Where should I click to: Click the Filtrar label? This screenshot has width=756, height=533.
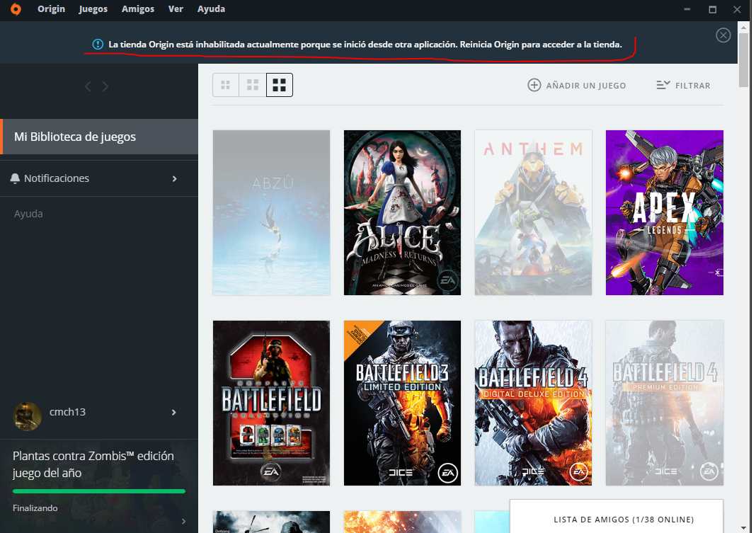(x=692, y=86)
